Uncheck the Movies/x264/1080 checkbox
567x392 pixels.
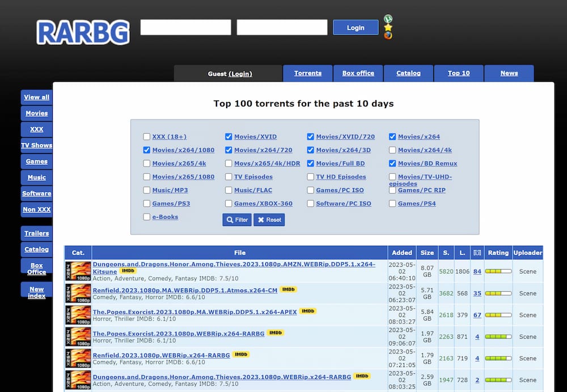pyautogui.click(x=146, y=150)
